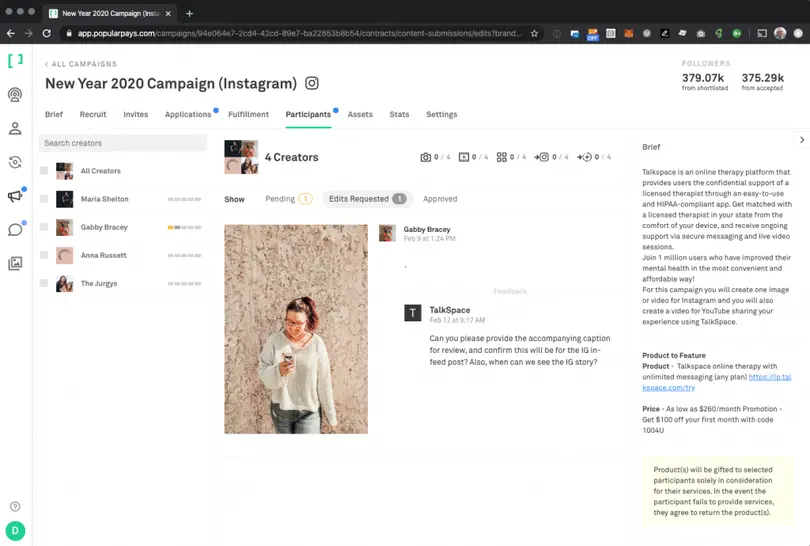Click the broadcast signal icon in sidebar
Image resolution: width=810 pixels, height=546 pixels.
(x=15, y=95)
